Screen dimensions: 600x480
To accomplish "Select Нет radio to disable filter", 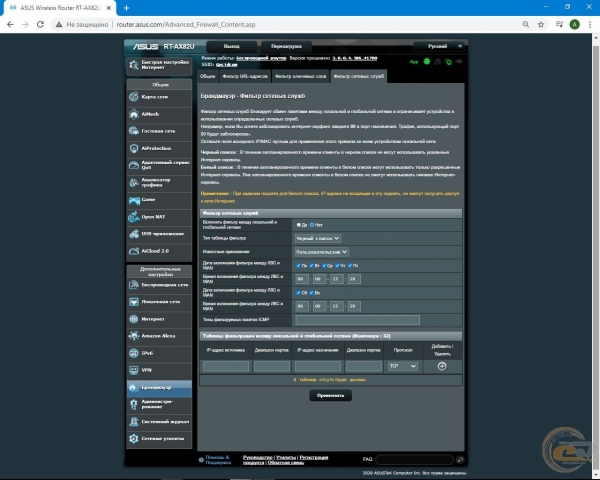I will point(312,225).
